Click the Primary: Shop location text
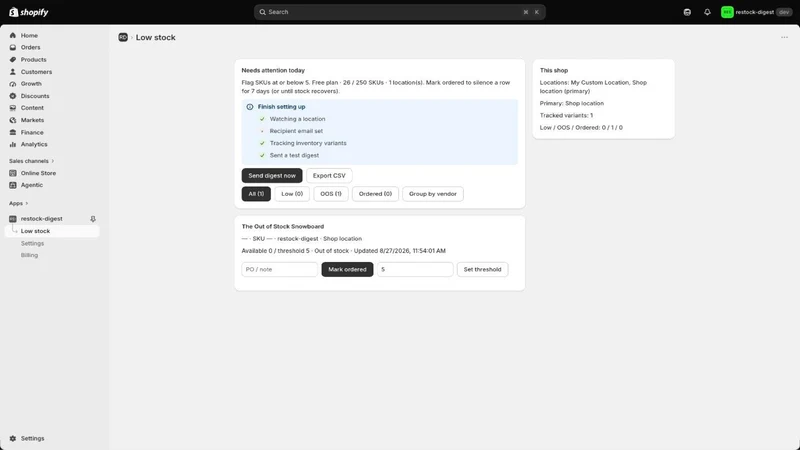Image resolution: width=800 pixels, height=450 pixels. (571, 103)
